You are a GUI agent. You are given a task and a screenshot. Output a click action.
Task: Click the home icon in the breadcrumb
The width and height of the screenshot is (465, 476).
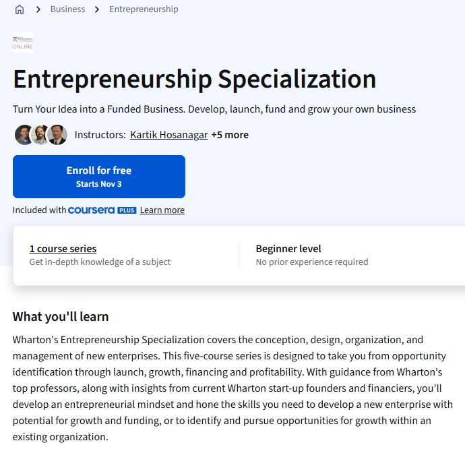click(x=20, y=9)
